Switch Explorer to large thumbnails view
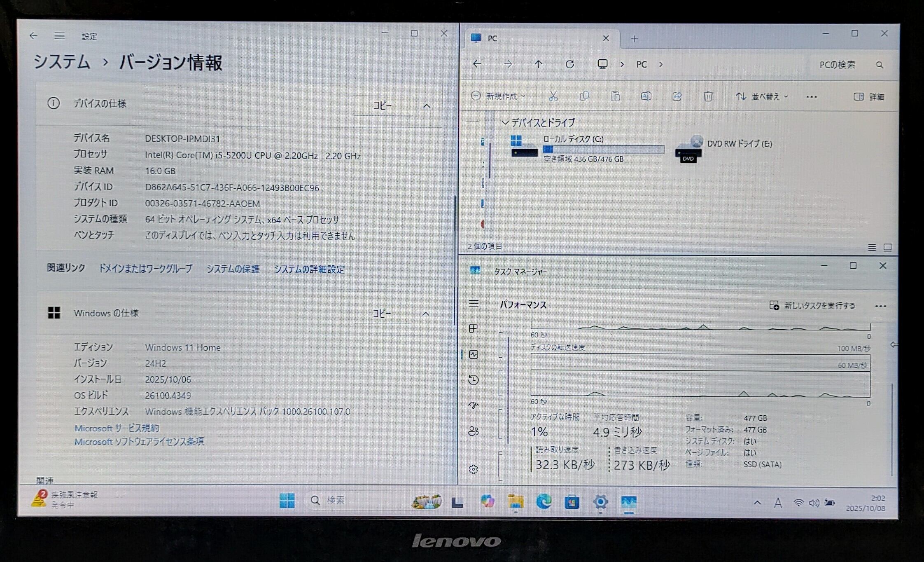The width and height of the screenshot is (924, 562). point(887,248)
